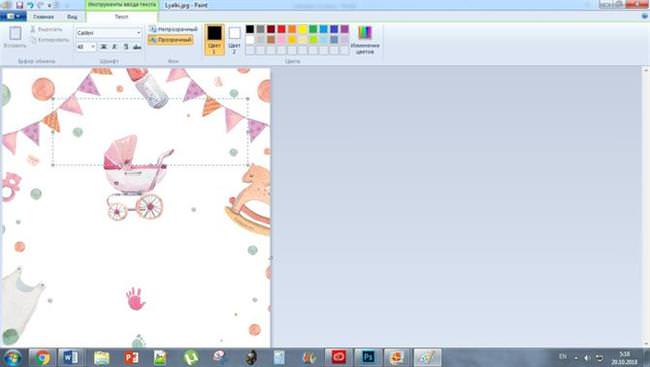The height and width of the screenshot is (367, 650).
Task: Click the active Paint taskbar button
Action: pyautogui.click(x=427, y=357)
